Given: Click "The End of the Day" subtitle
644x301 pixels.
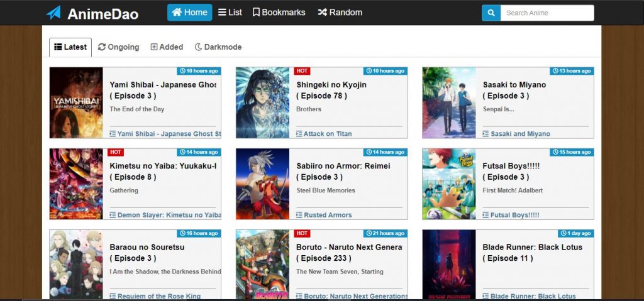Looking at the screenshot, I should click(x=136, y=109).
